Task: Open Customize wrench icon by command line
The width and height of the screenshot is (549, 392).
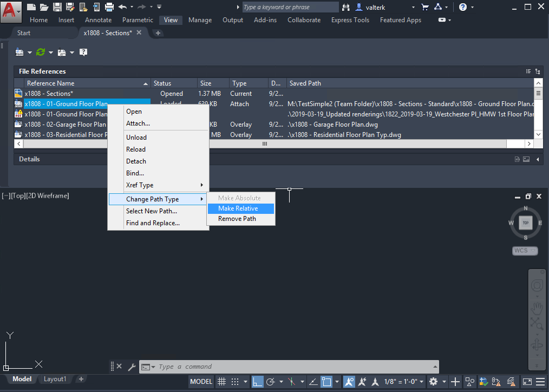Action: point(132,367)
